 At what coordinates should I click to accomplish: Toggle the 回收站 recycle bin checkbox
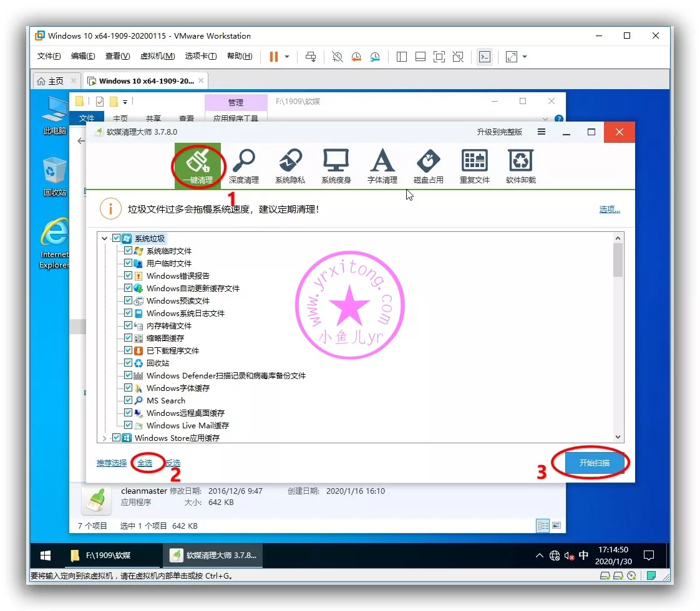click(x=129, y=363)
